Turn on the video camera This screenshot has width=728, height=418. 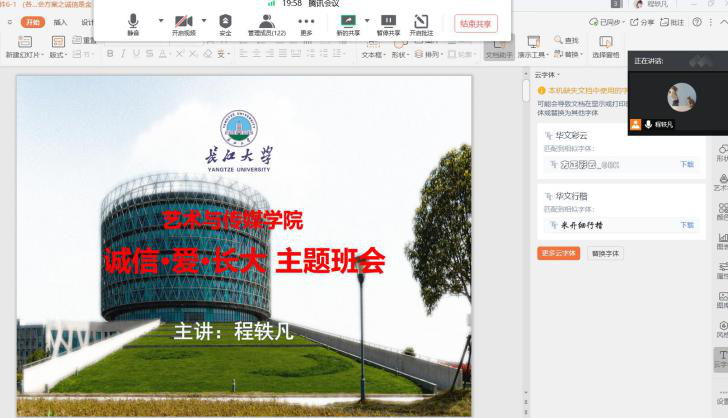(x=184, y=23)
